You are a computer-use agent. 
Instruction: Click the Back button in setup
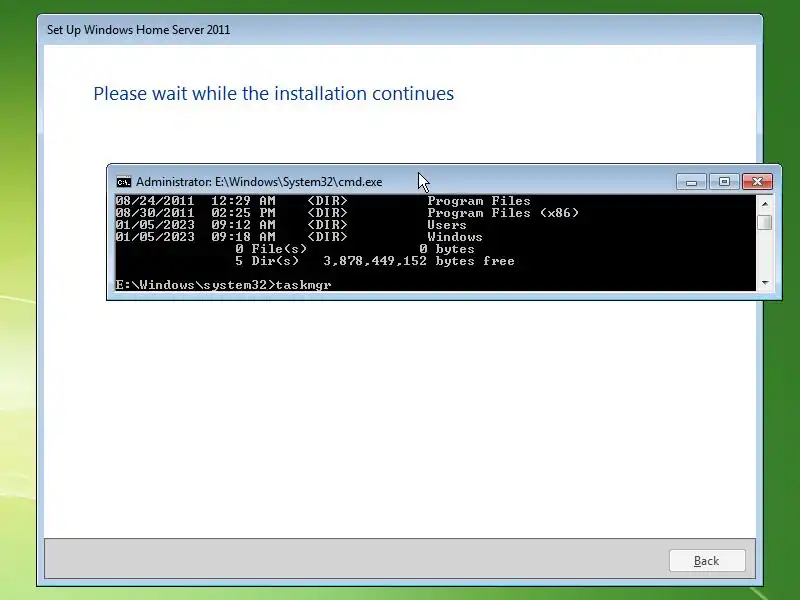[707, 561]
